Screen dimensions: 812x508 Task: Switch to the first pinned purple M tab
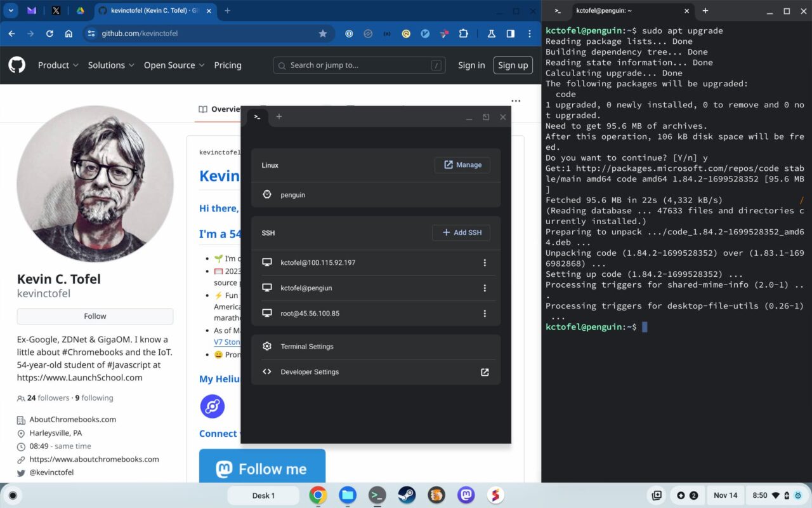[31, 11]
